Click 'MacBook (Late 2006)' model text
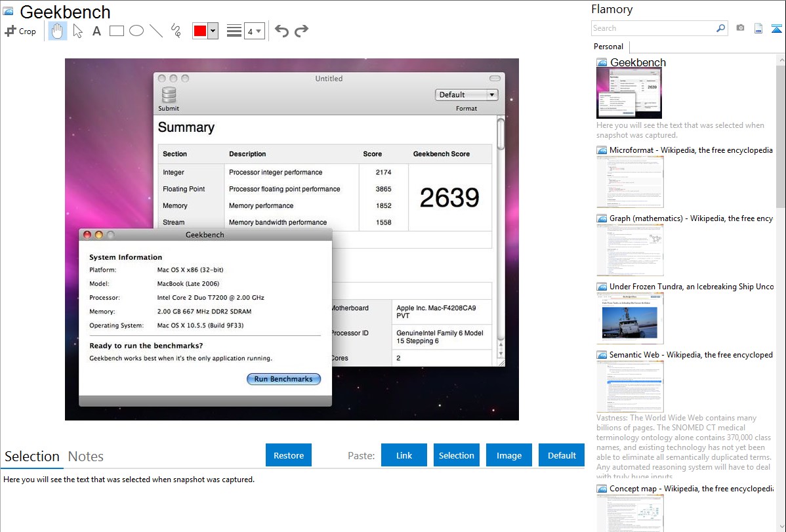This screenshot has height=532, width=786. (188, 283)
